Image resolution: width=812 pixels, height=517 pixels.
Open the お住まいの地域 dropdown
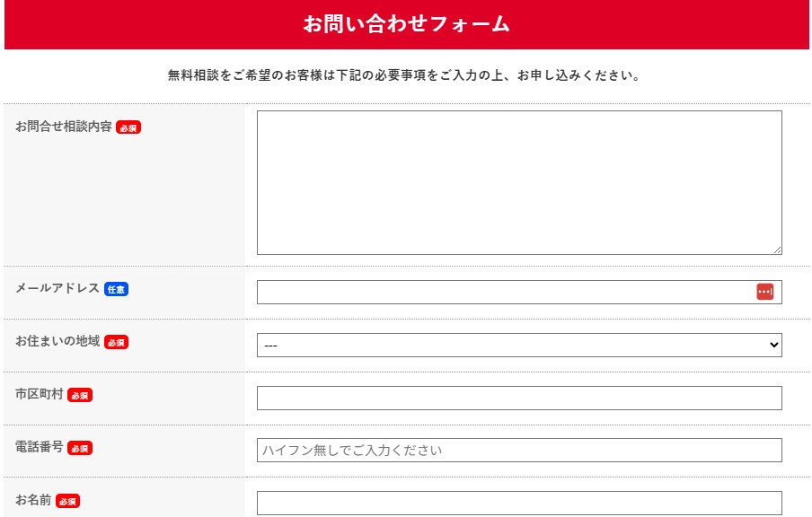coord(519,345)
